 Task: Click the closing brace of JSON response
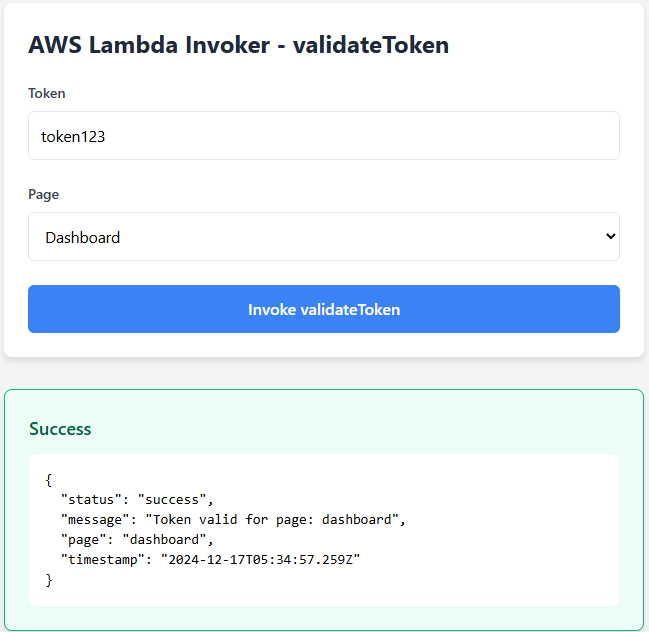click(49, 579)
